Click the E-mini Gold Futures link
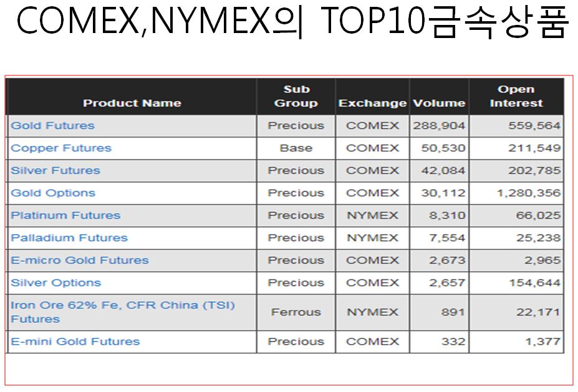Screen dimensions: 578x392 pyautogui.click(x=75, y=342)
